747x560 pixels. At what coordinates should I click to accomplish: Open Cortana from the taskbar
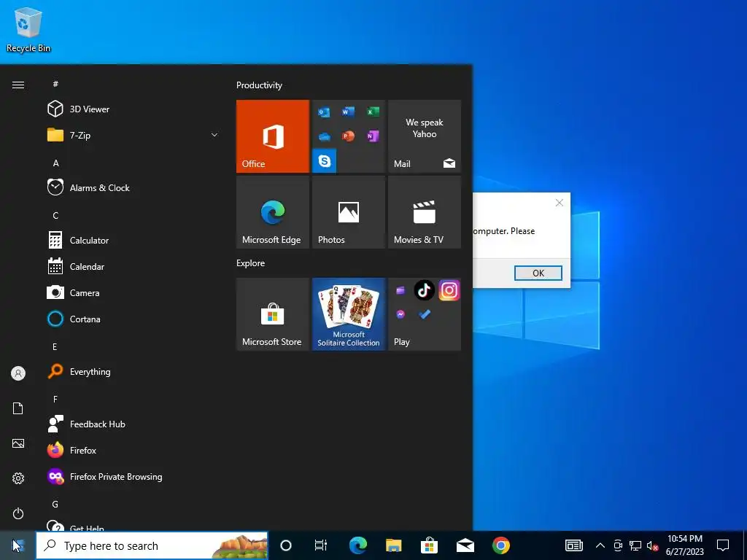coord(286,545)
